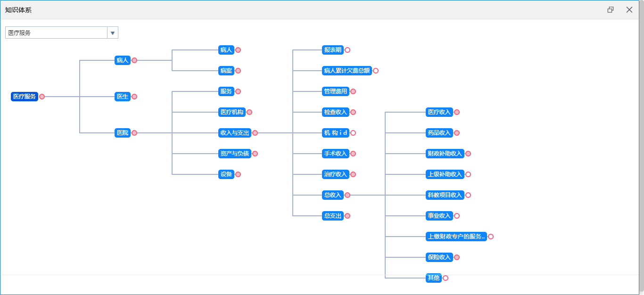Expand the 保险收入 node circle
644x295 pixels.
point(457,257)
